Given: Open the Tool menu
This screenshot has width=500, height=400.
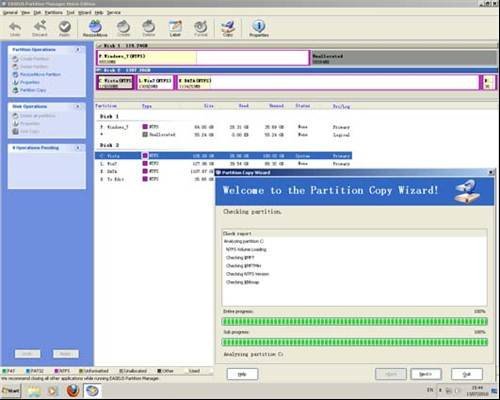Looking at the screenshot, I should 70,13.
